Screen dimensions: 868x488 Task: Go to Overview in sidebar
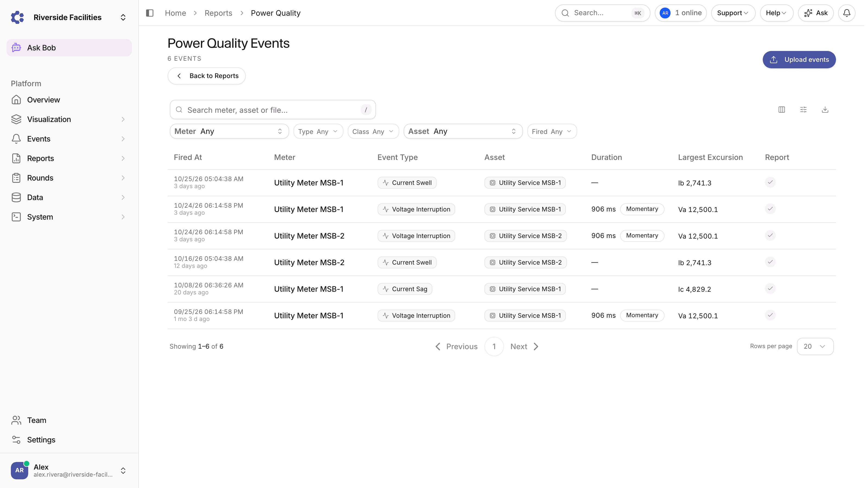click(69, 100)
